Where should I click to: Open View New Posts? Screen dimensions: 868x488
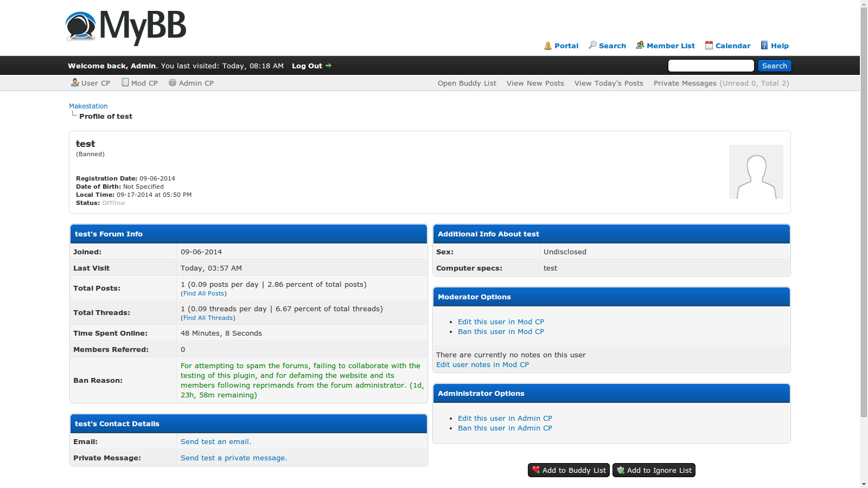(535, 83)
